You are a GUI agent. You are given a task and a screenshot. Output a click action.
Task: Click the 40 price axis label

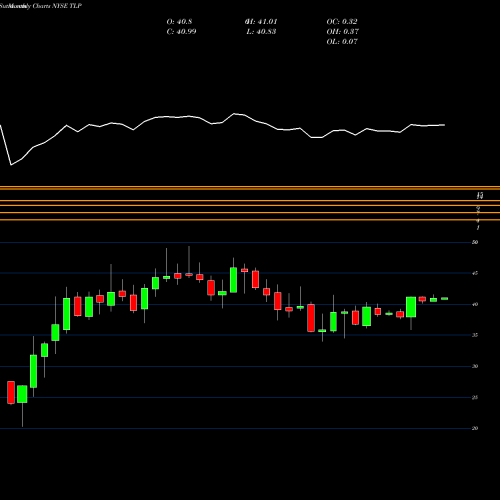click(475, 304)
